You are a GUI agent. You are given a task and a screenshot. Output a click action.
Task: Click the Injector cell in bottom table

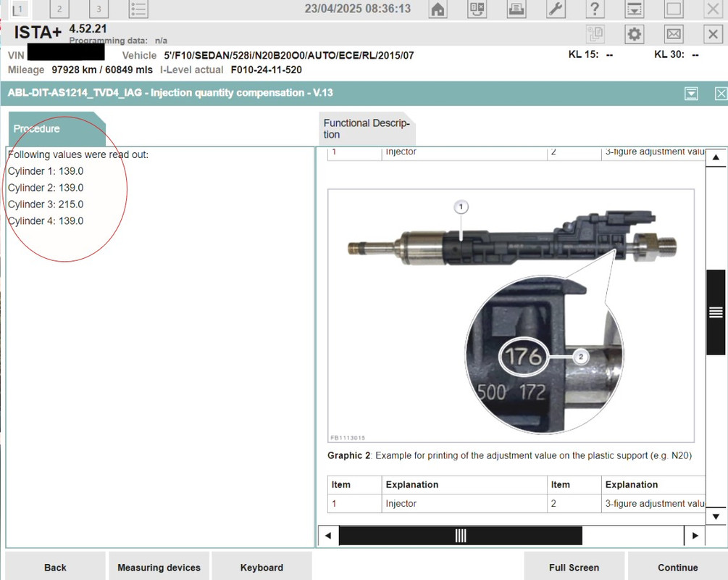click(x=464, y=503)
